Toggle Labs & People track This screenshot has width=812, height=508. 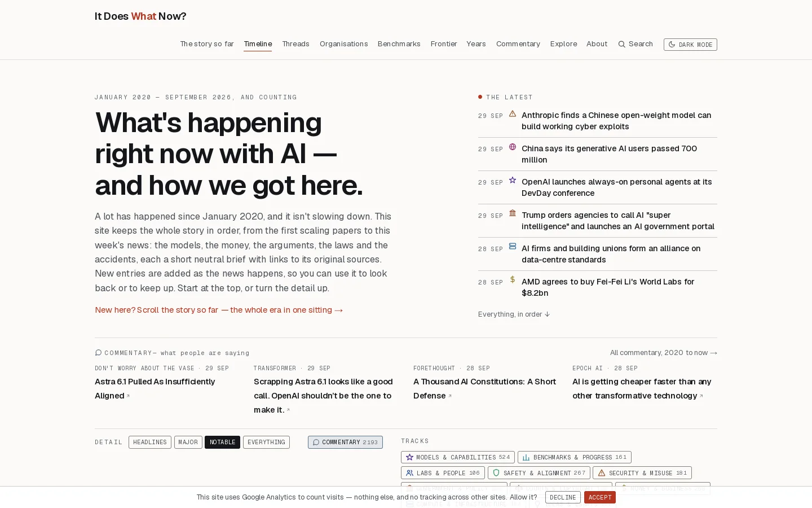(443, 473)
